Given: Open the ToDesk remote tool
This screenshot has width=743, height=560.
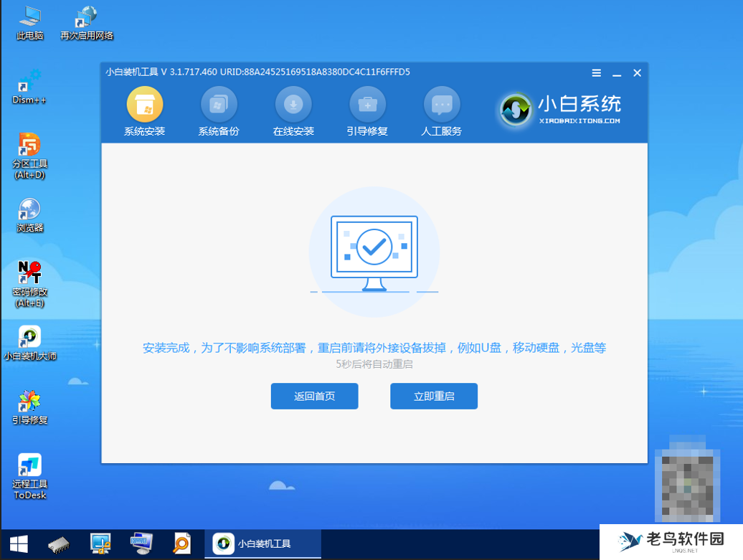Looking at the screenshot, I should [29, 473].
